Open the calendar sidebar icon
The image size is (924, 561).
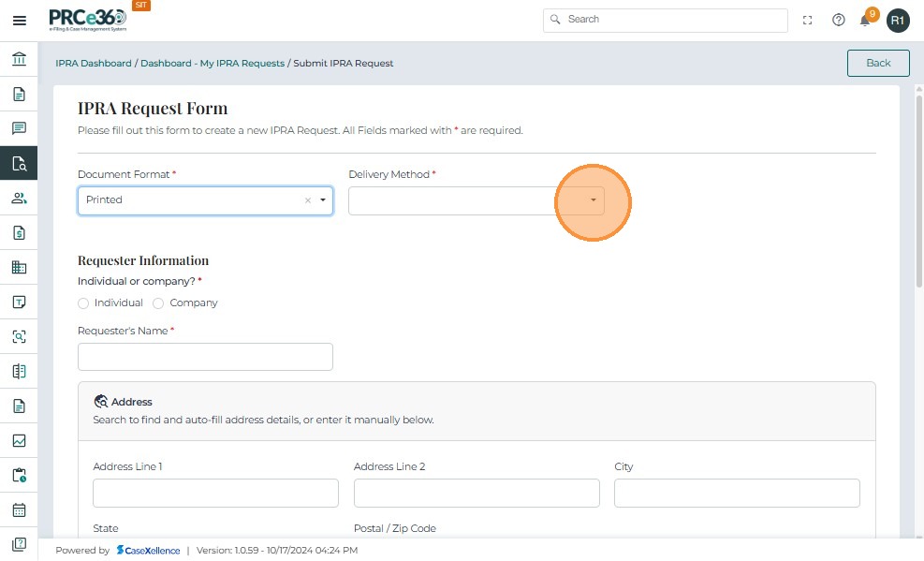(19, 510)
